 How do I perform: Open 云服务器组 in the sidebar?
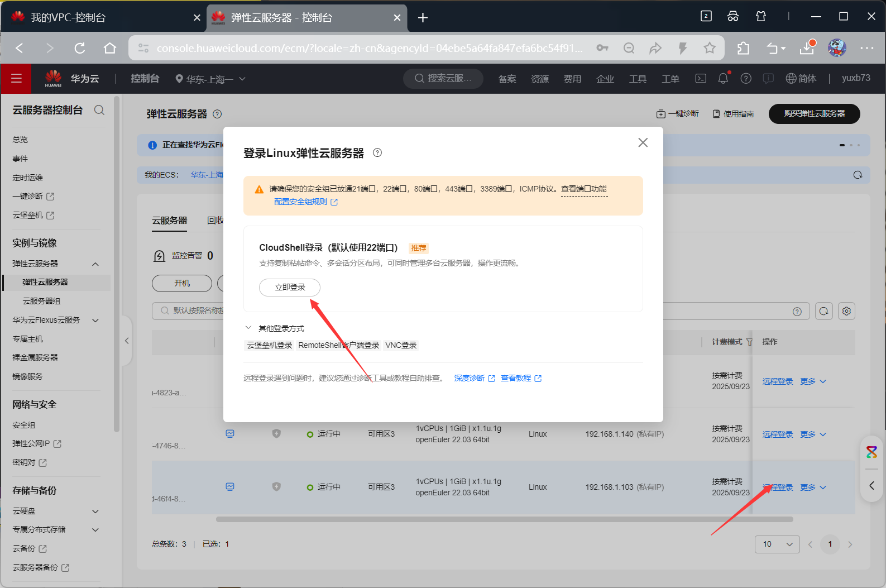[41, 301]
